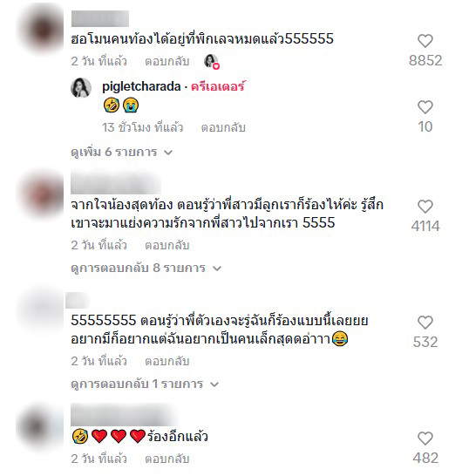This screenshot has height=476, width=462.
Task: Open avatar of third commenter
Action: (x=40, y=310)
